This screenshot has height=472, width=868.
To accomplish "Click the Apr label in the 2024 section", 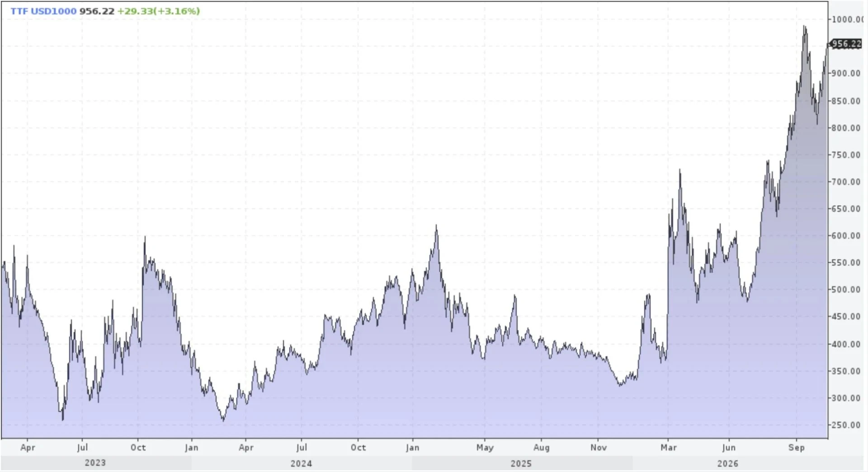I will tap(246, 448).
